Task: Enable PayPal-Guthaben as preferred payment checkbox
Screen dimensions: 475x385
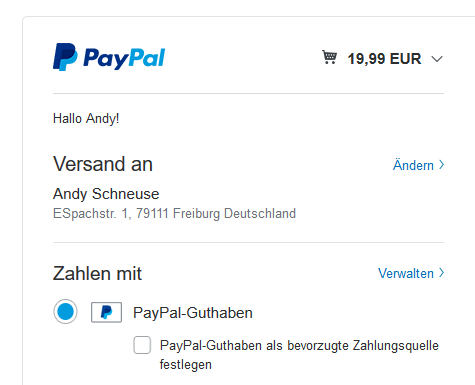Action: click(142, 345)
